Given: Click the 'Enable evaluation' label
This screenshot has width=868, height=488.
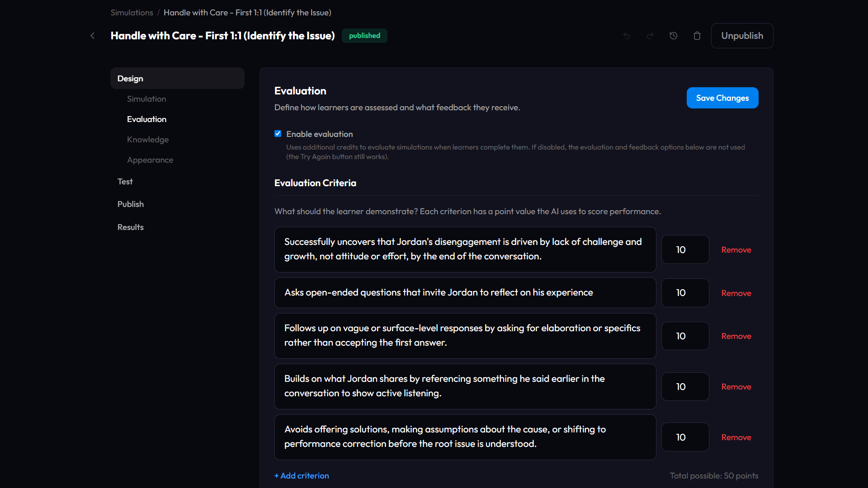Looking at the screenshot, I should click(319, 134).
